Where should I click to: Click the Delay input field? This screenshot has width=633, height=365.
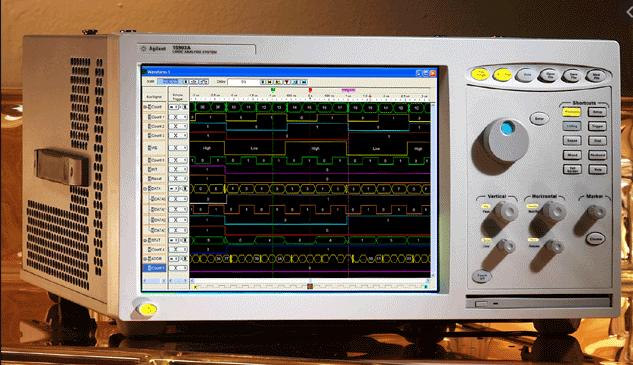[x=243, y=82]
